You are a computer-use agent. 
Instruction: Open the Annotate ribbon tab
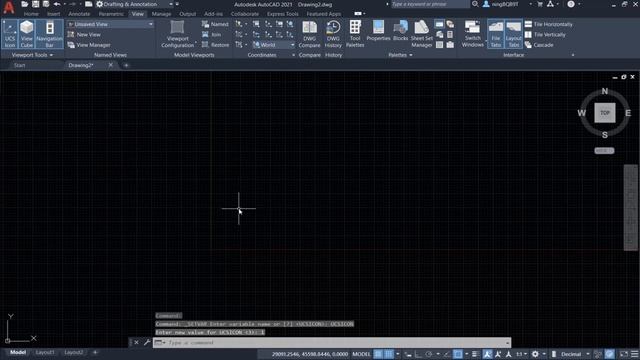(x=79, y=14)
